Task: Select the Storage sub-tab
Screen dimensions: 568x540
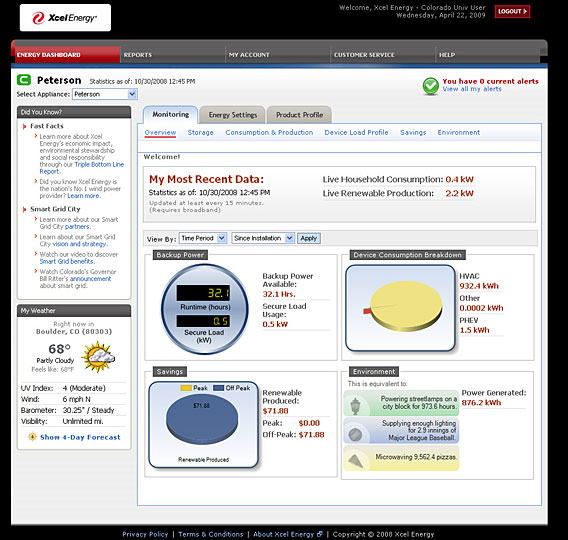Action: point(200,133)
